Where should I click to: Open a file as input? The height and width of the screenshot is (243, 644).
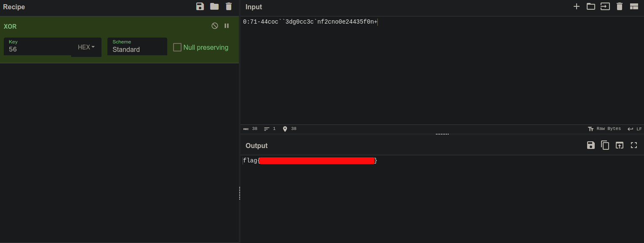[605, 6]
